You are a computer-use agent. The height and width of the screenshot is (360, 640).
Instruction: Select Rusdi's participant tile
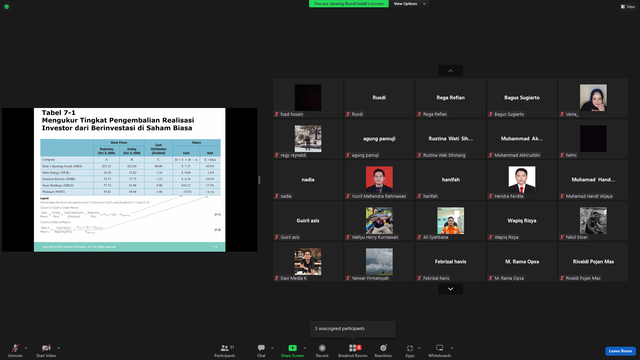pyautogui.click(x=379, y=98)
